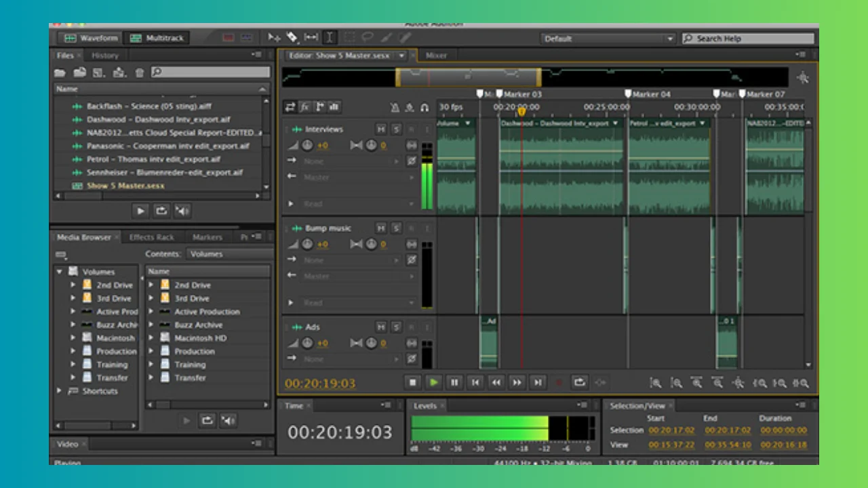Viewport: 868px width, 488px height.
Task: Click red Record button in transport
Action: coord(559,382)
